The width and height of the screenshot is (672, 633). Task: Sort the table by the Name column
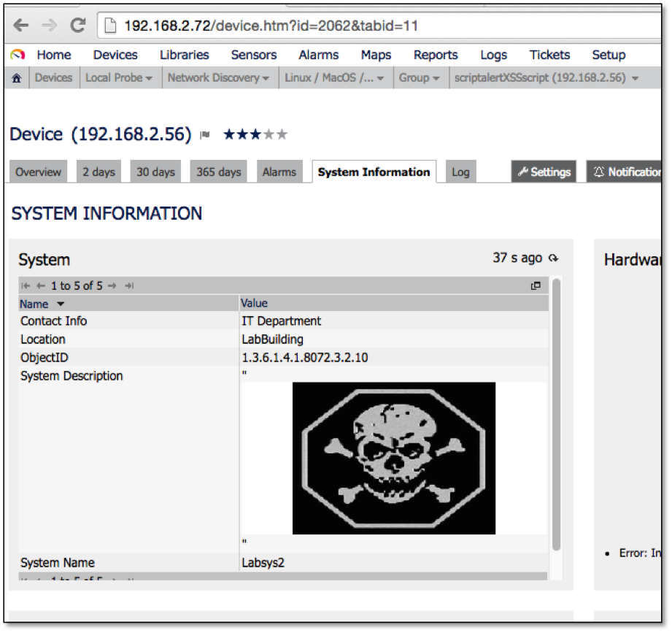tap(34, 304)
